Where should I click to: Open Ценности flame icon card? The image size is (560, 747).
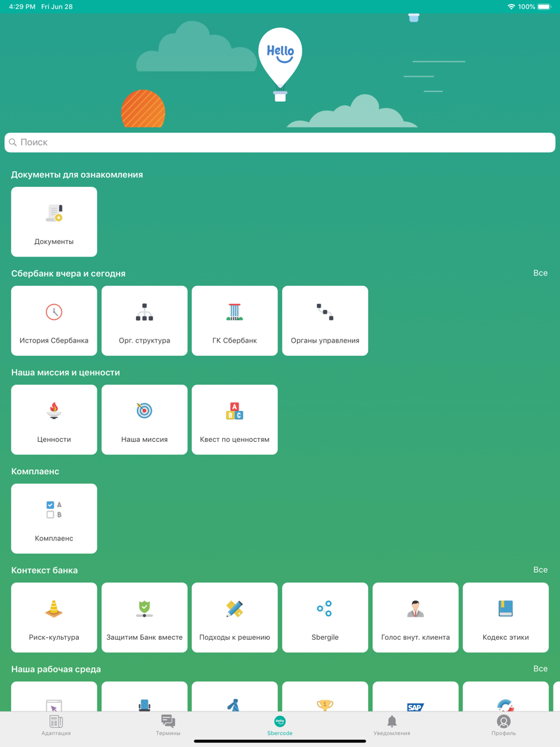point(54,420)
